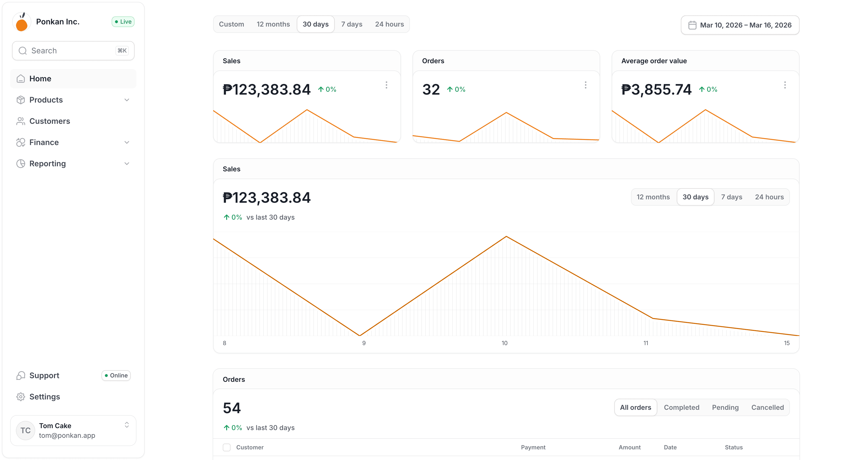Open the Average order value kebab menu
This screenshot has height=460, width=868.
point(785,85)
